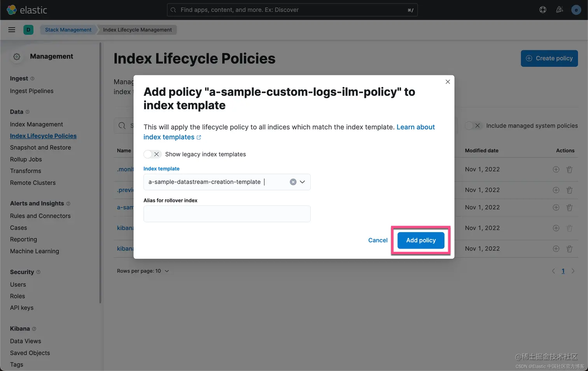This screenshot has height=371, width=588.
Task: Toggle Include managed system policies switch
Action: point(474,125)
